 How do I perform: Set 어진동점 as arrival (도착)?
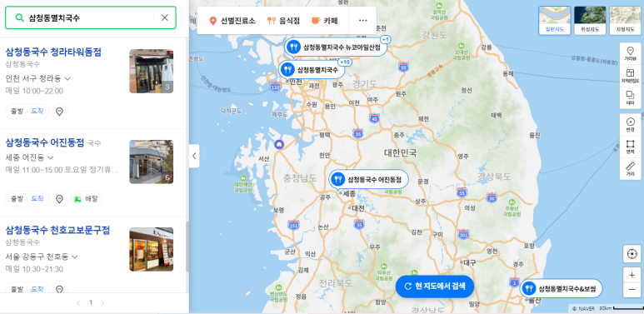37,199
